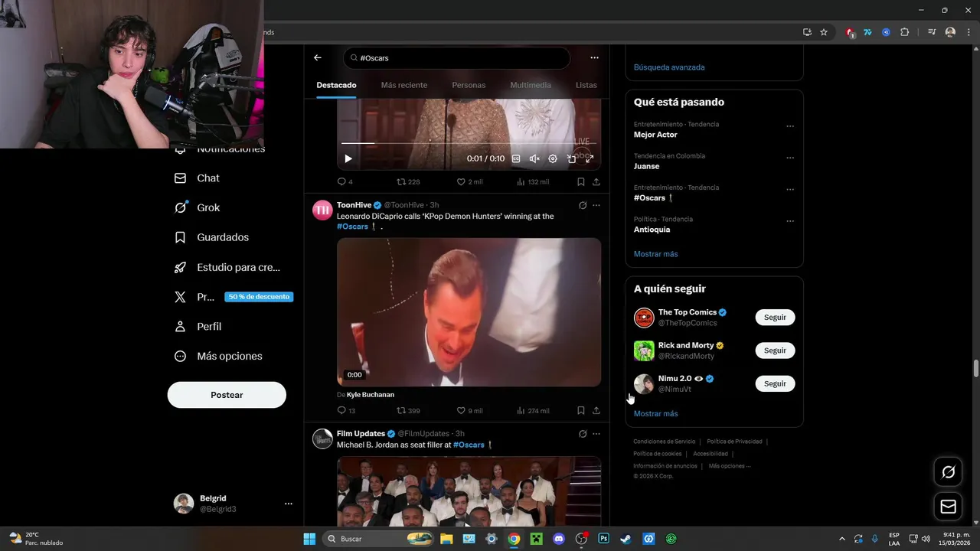
Task: Bookmark the post with 132 mil views
Action: point(580,181)
